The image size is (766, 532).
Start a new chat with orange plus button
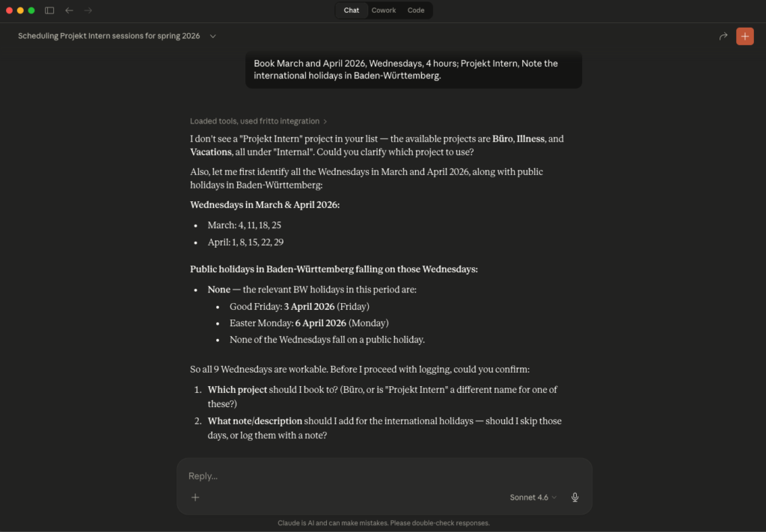[x=744, y=36]
